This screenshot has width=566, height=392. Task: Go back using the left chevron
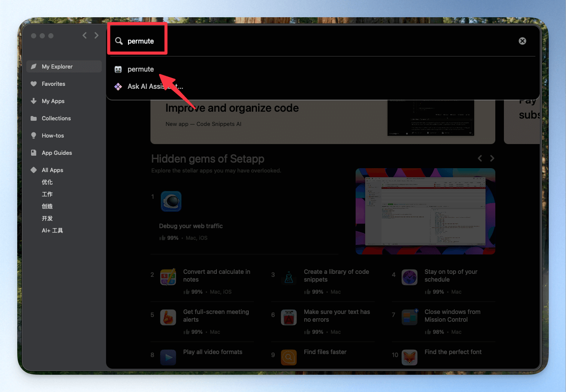[84, 35]
